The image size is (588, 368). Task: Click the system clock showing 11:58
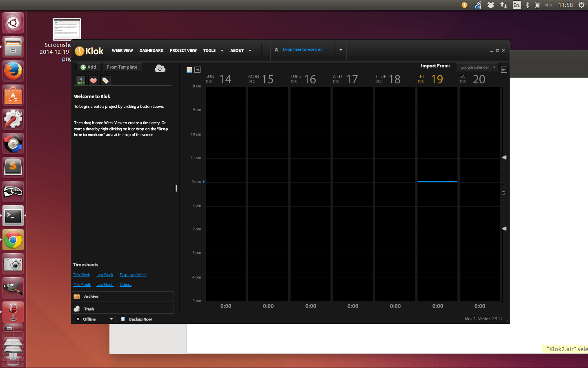tap(566, 5)
